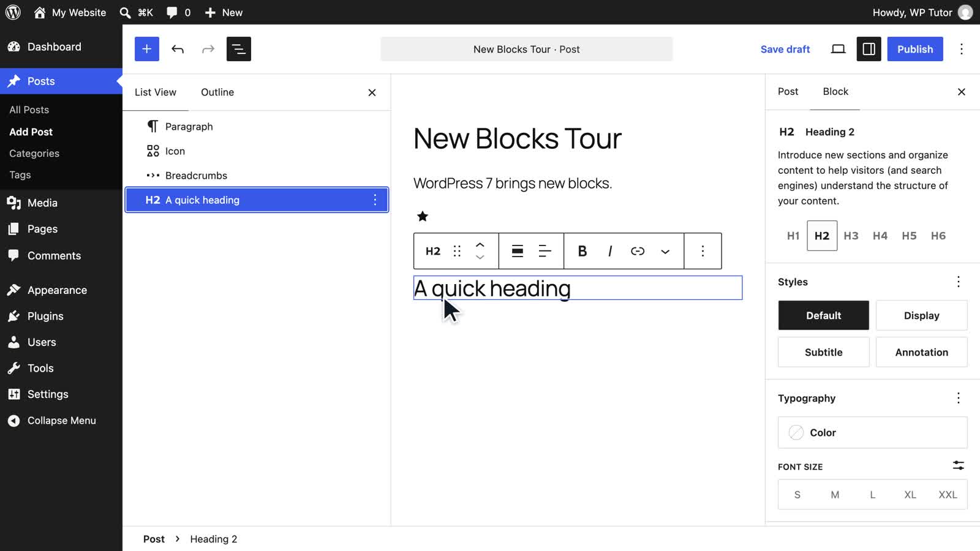The width and height of the screenshot is (980, 551).
Task: Open text alignment toolbar button
Action: tap(545, 251)
